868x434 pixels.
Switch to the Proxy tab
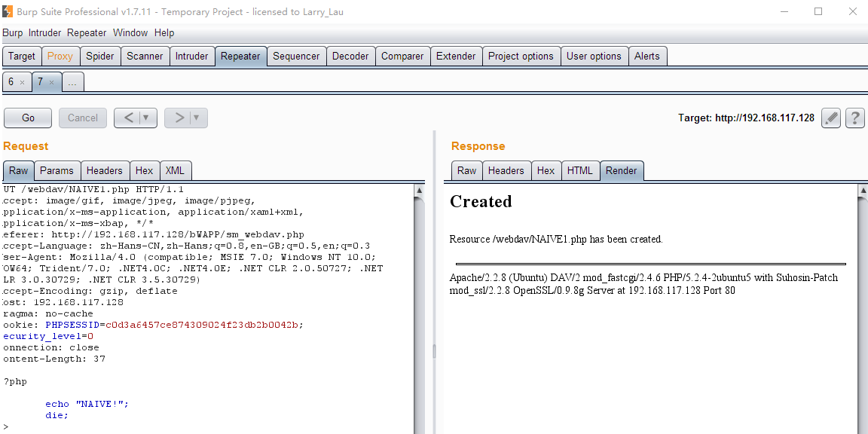[60, 57]
